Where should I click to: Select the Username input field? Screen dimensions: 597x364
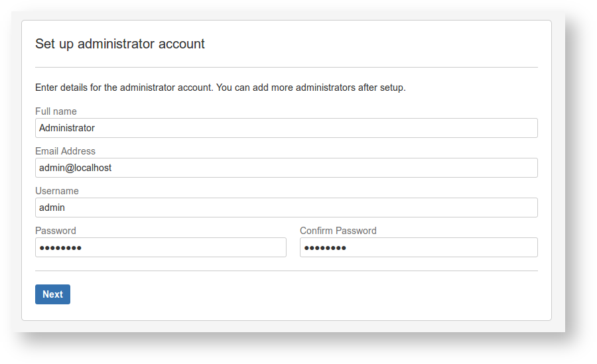click(286, 208)
